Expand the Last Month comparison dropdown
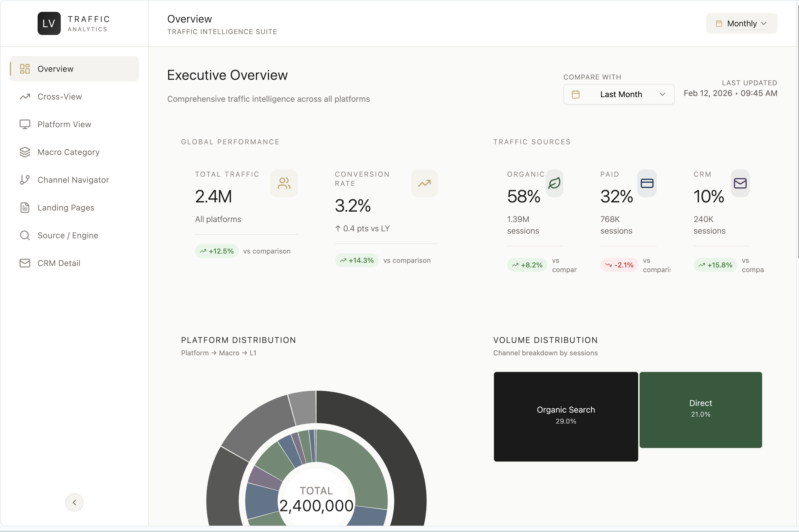Screen dimensions: 799x532 pyautogui.click(x=619, y=94)
